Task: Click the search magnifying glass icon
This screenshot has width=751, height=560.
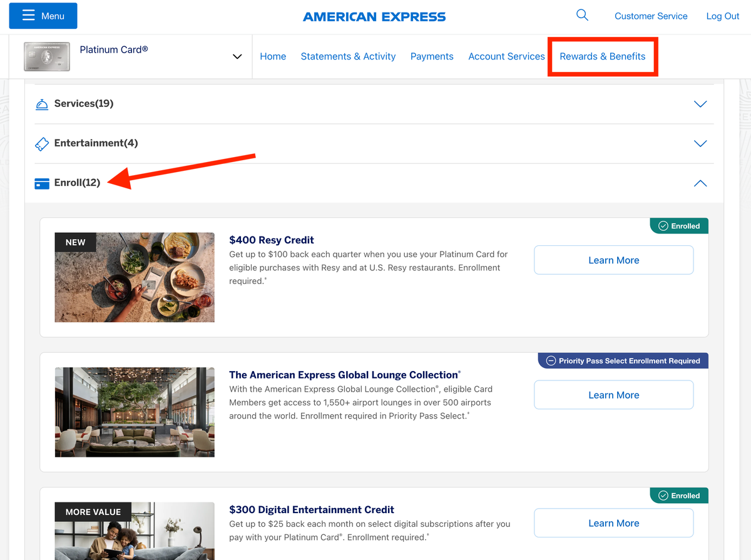Action: pyautogui.click(x=582, y=16)
